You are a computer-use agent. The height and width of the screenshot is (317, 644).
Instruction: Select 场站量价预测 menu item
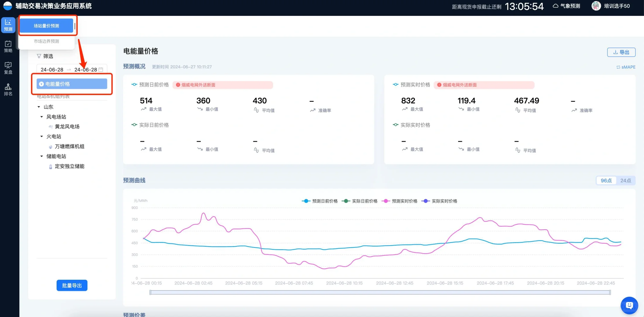coord(46,26)
